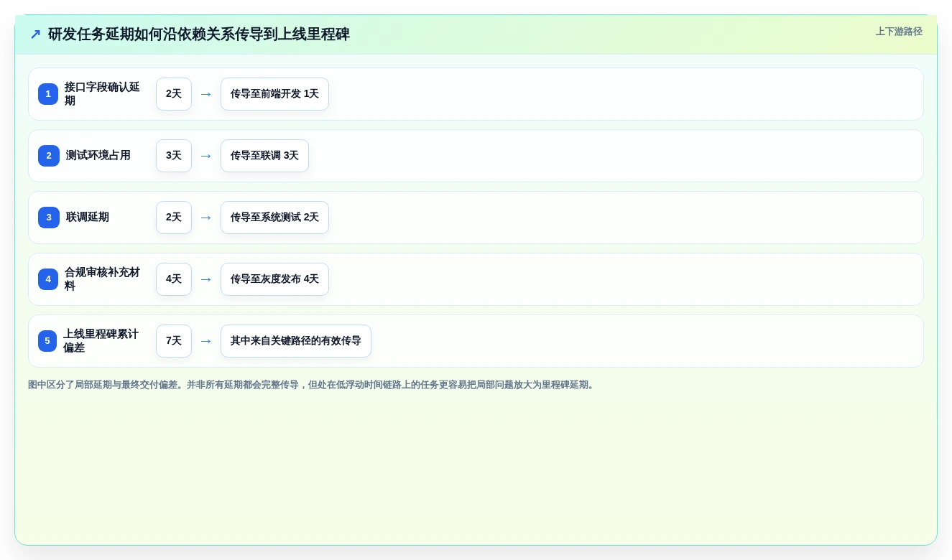
Task: Click the 传导至联调 3天 chip
Action: (x=264, y=156)
